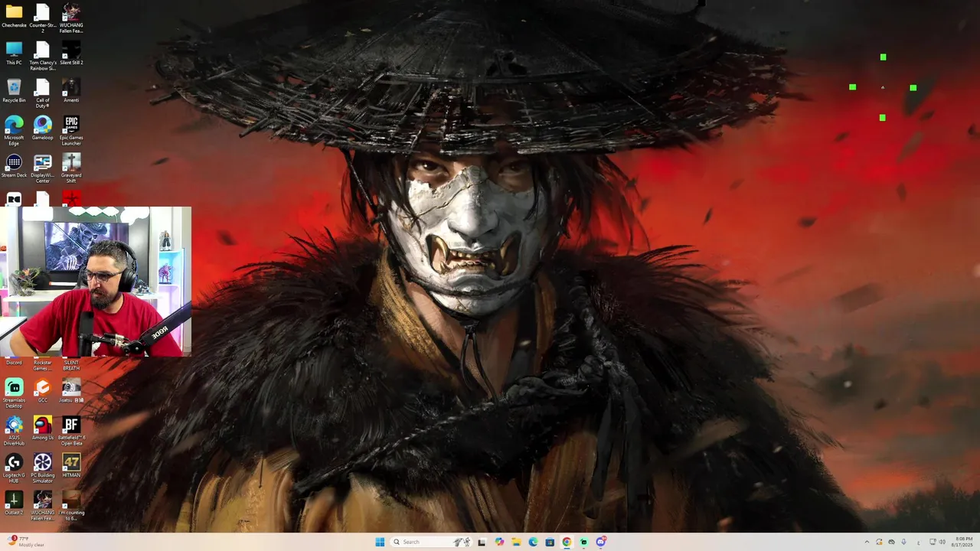Select the Outlast 2 shortcut
Image resolution: width=980 pixels, height=551 pixels.
pyautogui.click(x=14, y=504)
